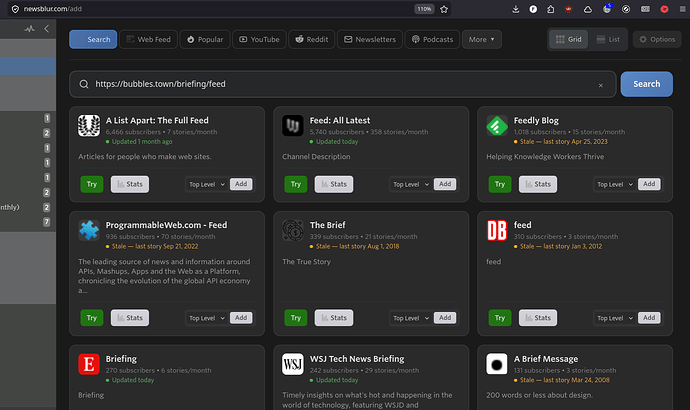Select the Search tab

(93, 40)
